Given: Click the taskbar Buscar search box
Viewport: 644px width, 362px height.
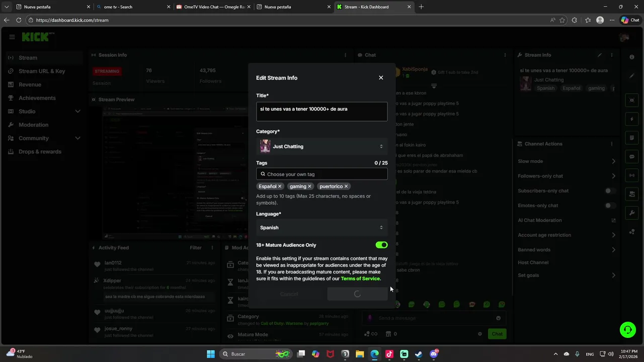Looking at the screenshot, I should point(256,354).
